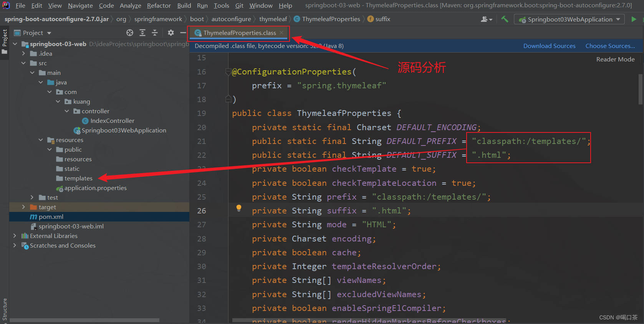Select the static folder
This screenshot has height=324, width=644.
click(x=72, y=169)
